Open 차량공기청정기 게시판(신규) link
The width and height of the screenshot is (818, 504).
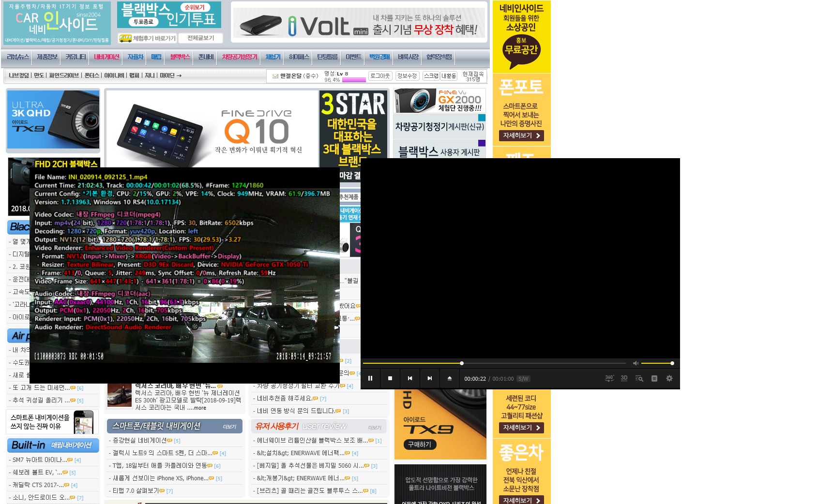click(439, 126)
